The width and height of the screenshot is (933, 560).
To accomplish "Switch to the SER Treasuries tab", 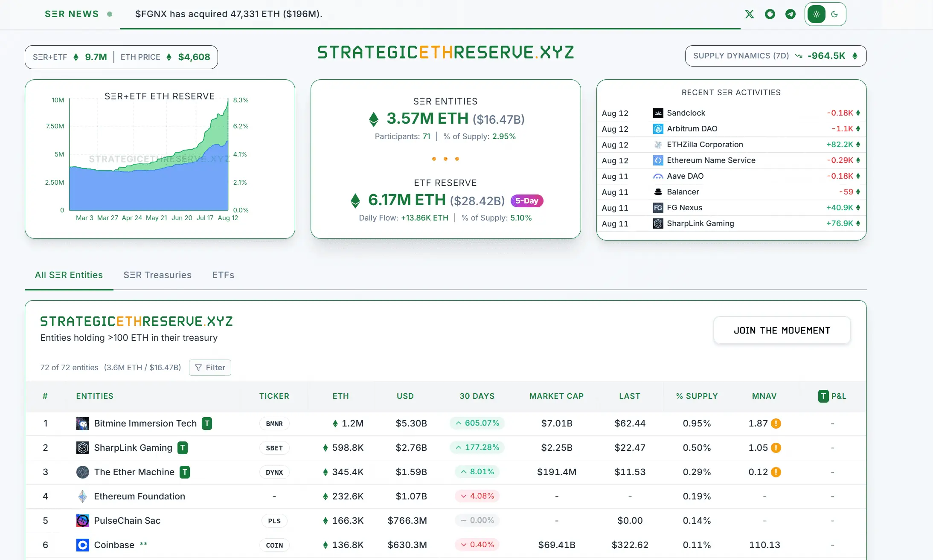I will [x=157, y=275].
